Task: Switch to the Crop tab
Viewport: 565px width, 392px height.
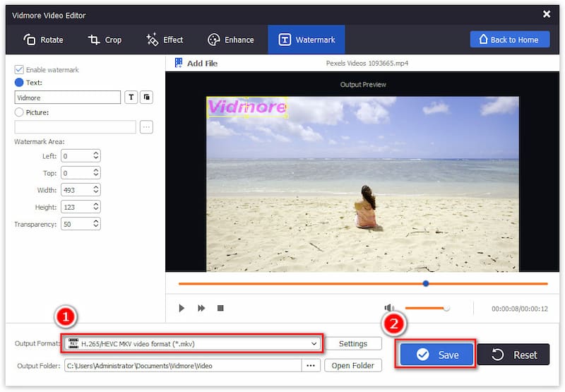Action: tap(105, 40)
